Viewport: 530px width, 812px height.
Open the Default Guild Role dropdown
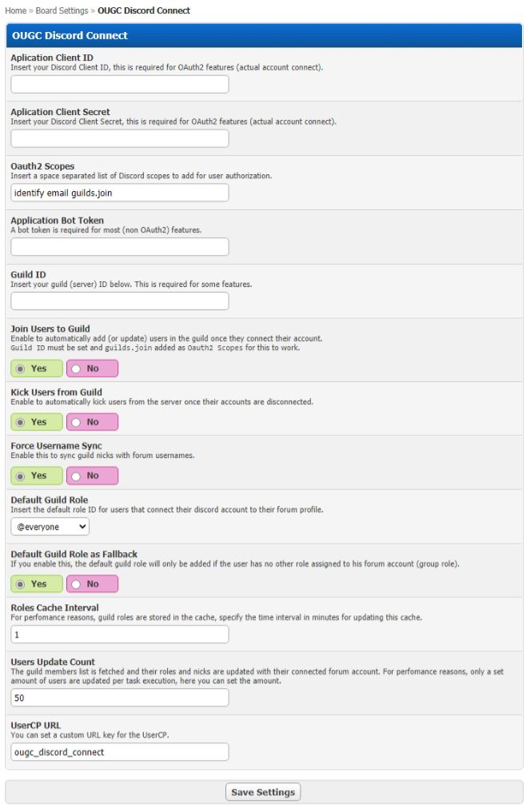click(50, 527)
